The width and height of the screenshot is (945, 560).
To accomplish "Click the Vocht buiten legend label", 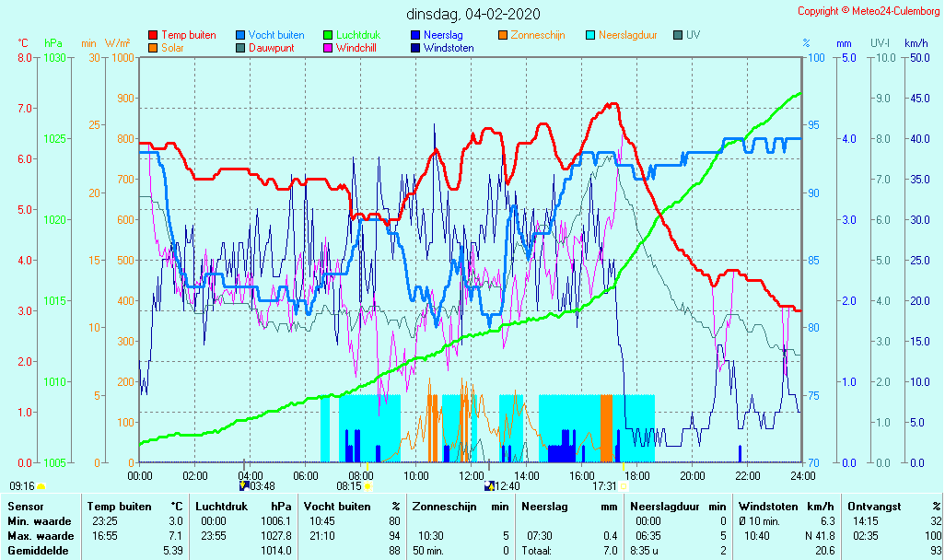I will (x=276, y=35).
